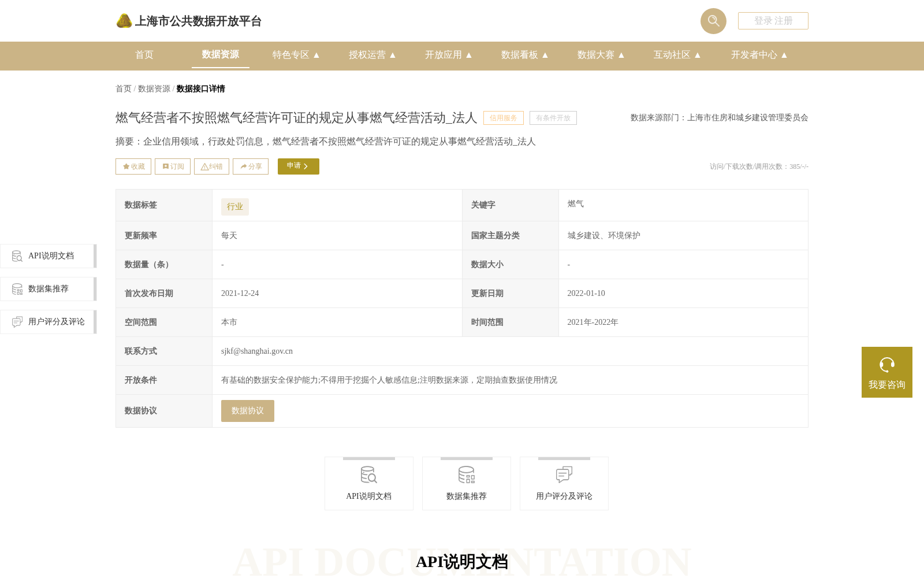Click the 摘要 summary line

[x=326, y=142]
